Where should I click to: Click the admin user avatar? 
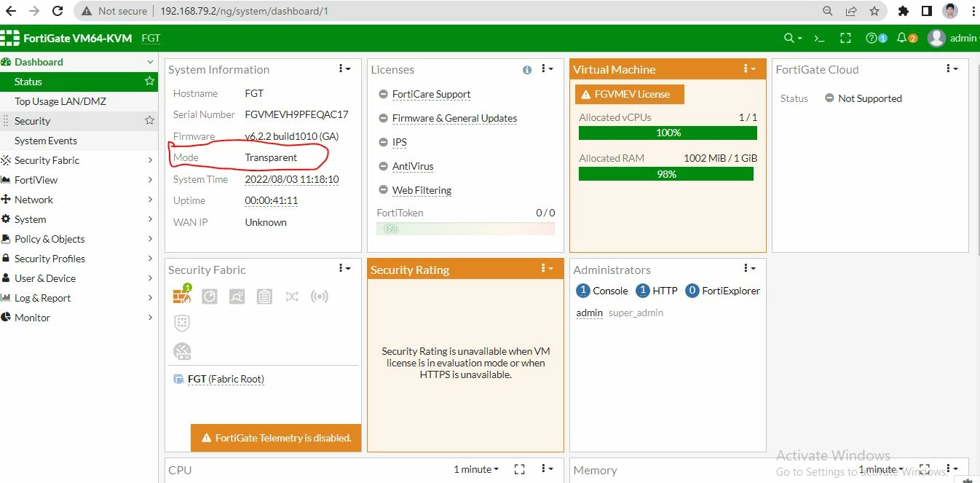click(x=936, y=38)
